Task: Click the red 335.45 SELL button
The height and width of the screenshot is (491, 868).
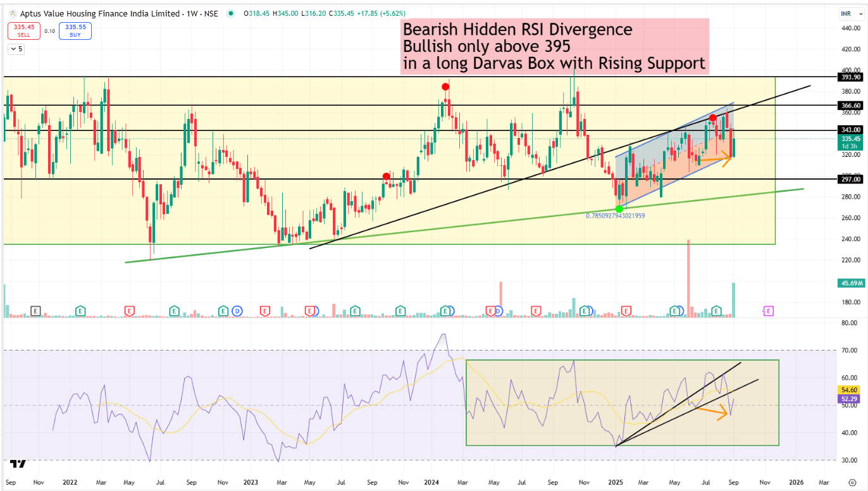Action: tap(24, 30)
